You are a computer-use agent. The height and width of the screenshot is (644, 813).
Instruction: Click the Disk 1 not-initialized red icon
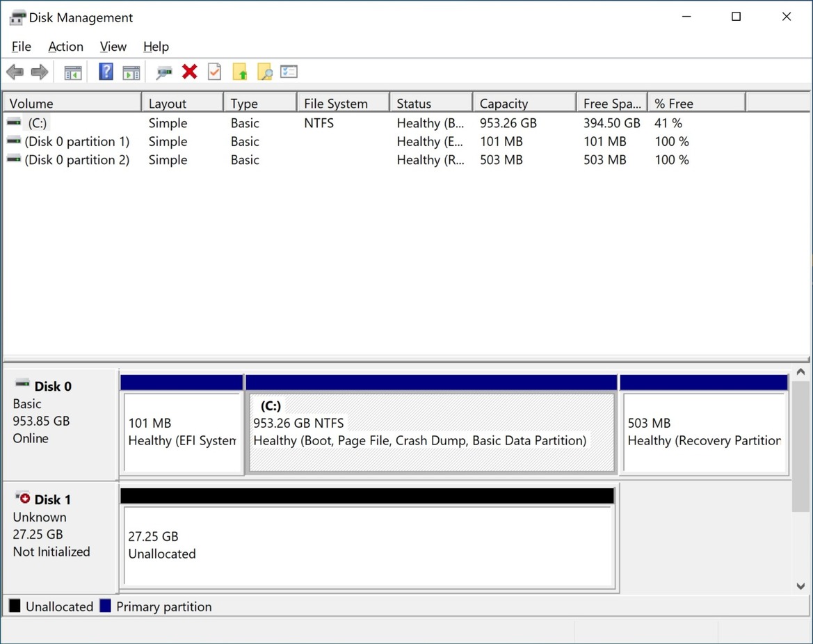(x=22, y=498)
